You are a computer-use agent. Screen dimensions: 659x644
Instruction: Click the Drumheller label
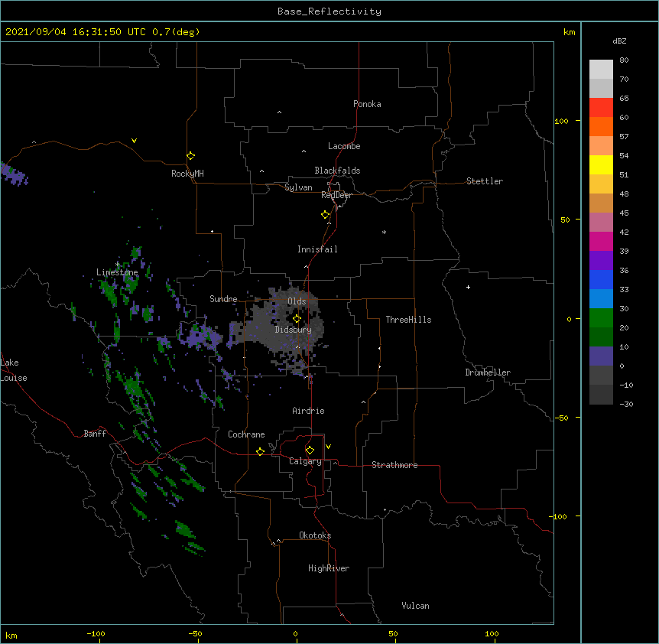click(x=488, y=372)
